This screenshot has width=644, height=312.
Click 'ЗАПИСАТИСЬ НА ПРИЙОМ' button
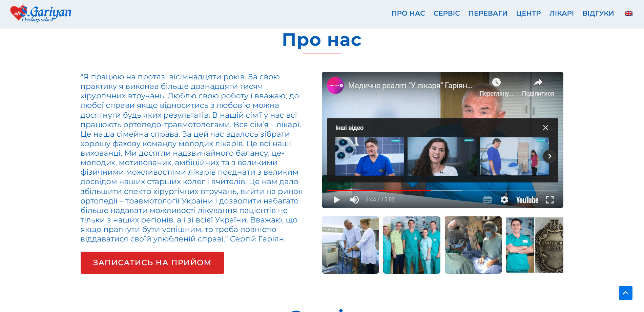click(x=152, y=263)
